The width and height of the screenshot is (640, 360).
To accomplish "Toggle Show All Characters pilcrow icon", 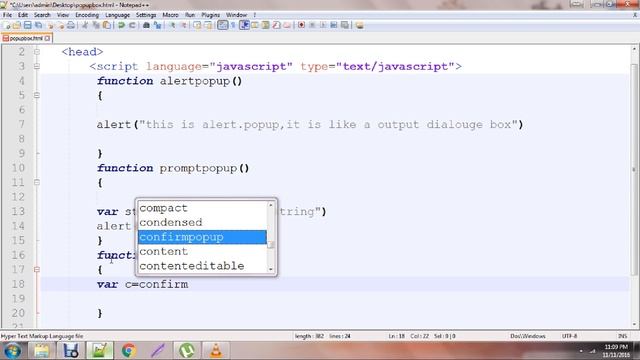I will (x=233, y=25).
